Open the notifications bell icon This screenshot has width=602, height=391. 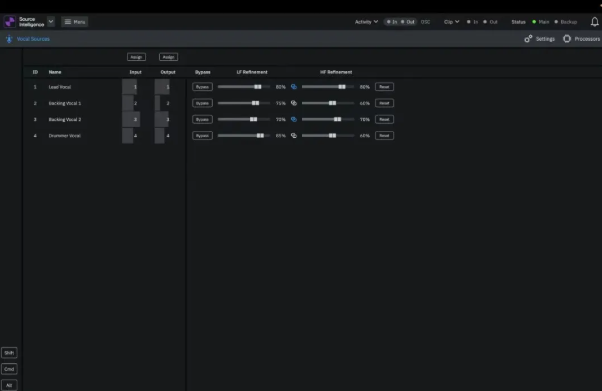point(594,22)
